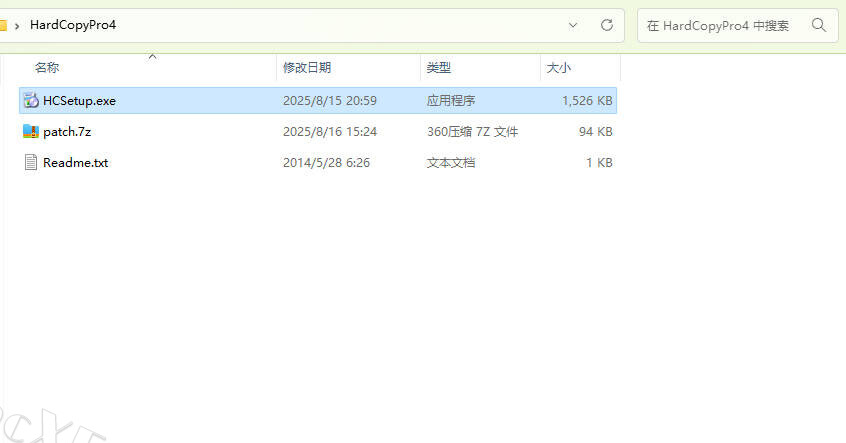Expand the breadcrumb chevron before HardCopyPro4
This screenshot has height=443, width=846.
point(17,26)
